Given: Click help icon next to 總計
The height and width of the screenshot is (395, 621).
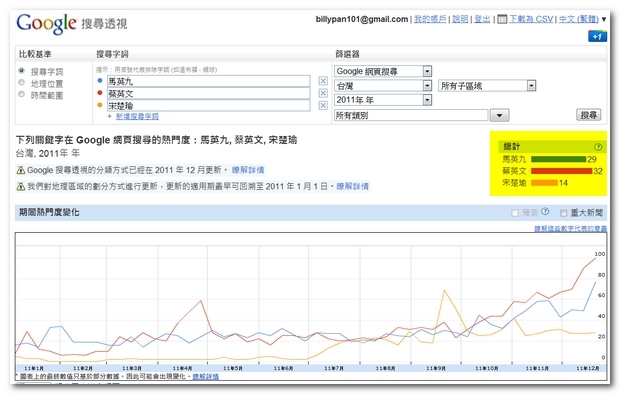Looking at the screenshot, I should [x=598, y=147].
